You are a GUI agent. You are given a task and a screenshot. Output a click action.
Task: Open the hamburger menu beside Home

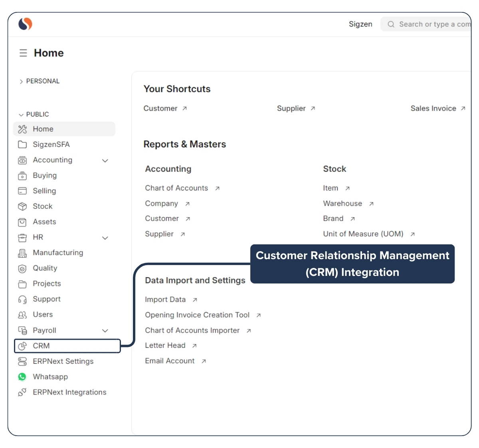click(x=23, y=52)
